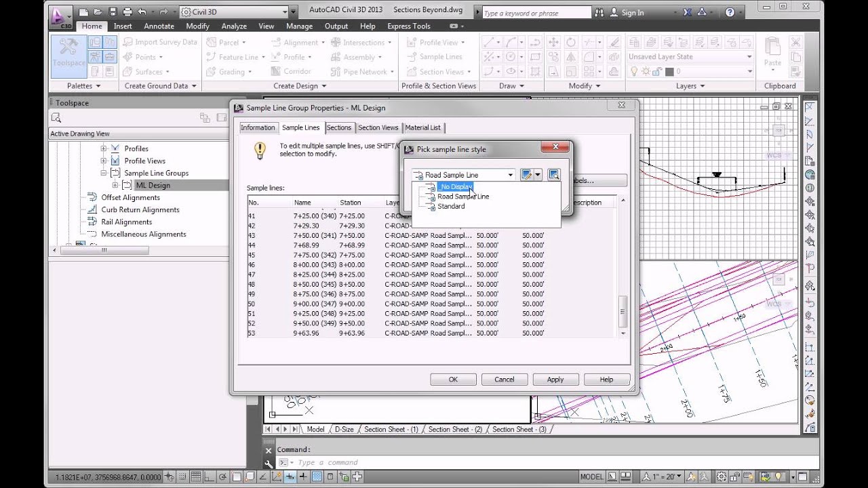Click the Cancel button

coord(504,380)
